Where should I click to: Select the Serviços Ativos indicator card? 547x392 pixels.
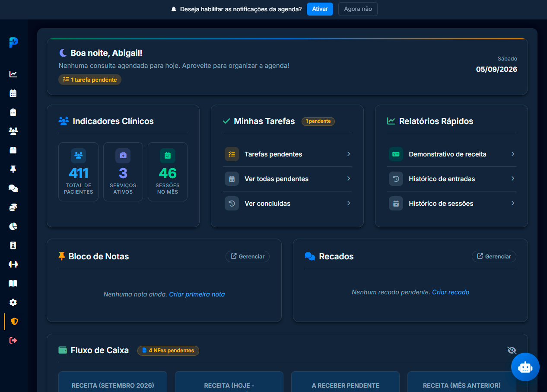[x=123, y=172]
